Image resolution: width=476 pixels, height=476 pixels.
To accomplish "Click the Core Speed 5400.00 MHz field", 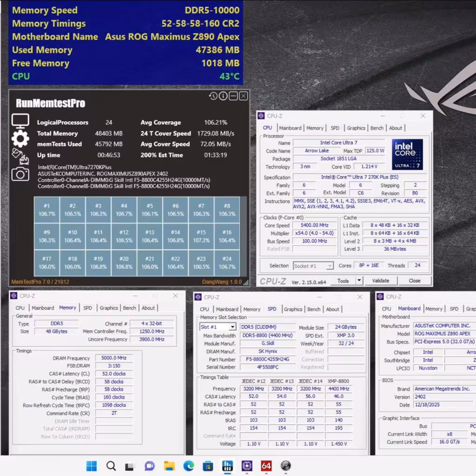I will click(x=315, y=225).
